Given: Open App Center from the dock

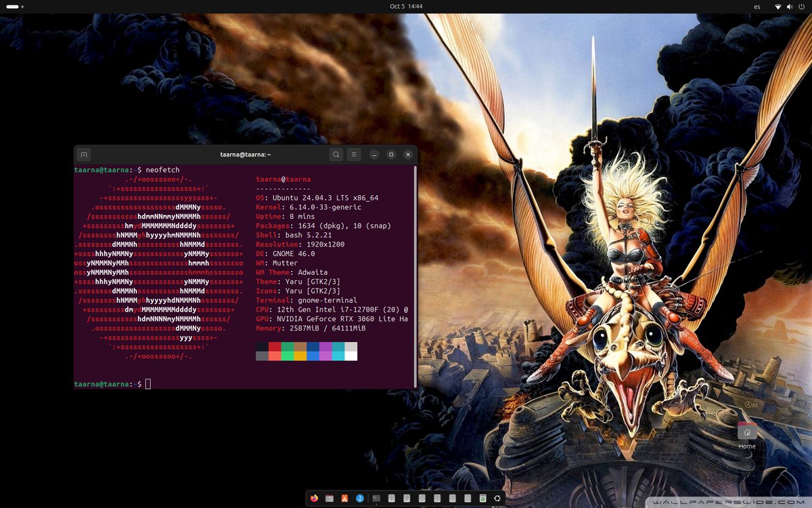Looking at the screenshot, I should pyautogui.click(x=344, y=499).
